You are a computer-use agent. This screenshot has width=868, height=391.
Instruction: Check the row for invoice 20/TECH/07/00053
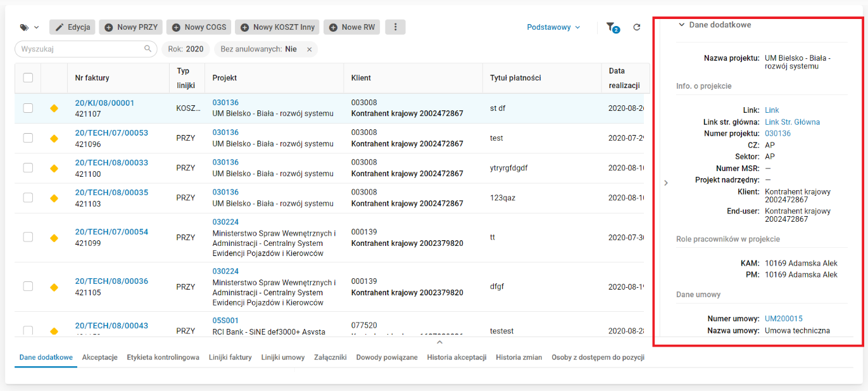(28, 138)
